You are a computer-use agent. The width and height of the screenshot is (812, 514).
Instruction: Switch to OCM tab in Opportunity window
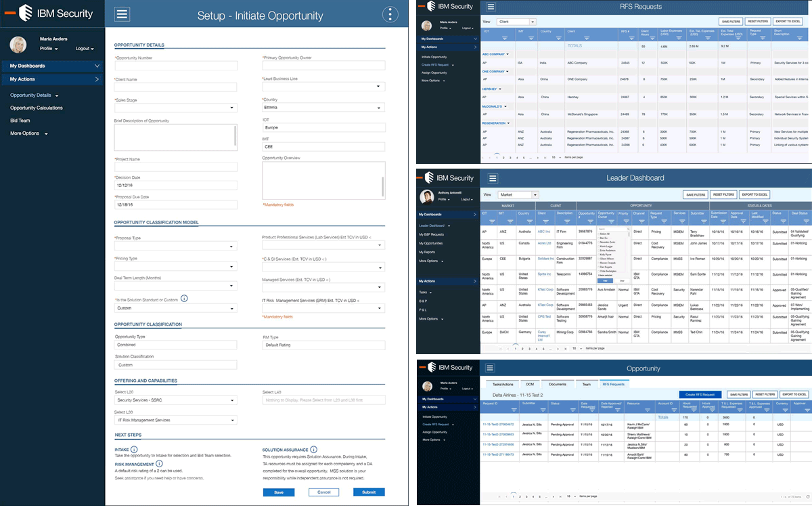530,384
